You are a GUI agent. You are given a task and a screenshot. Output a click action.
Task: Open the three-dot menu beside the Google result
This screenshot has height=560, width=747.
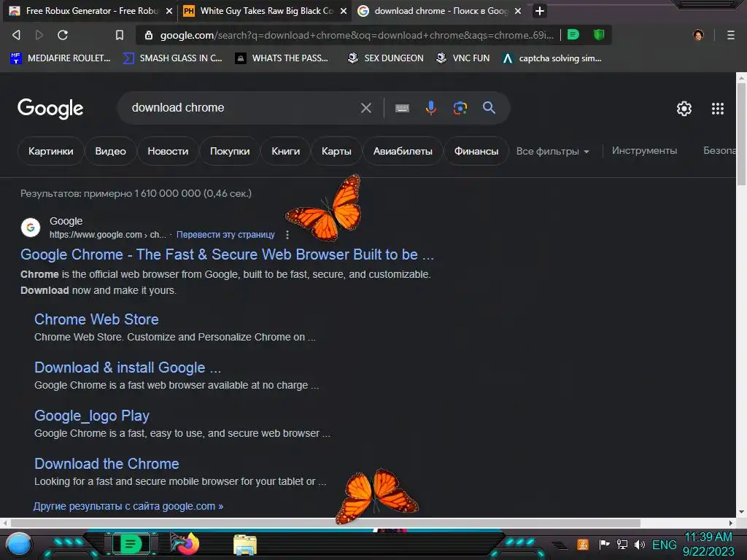coord(287,235)
